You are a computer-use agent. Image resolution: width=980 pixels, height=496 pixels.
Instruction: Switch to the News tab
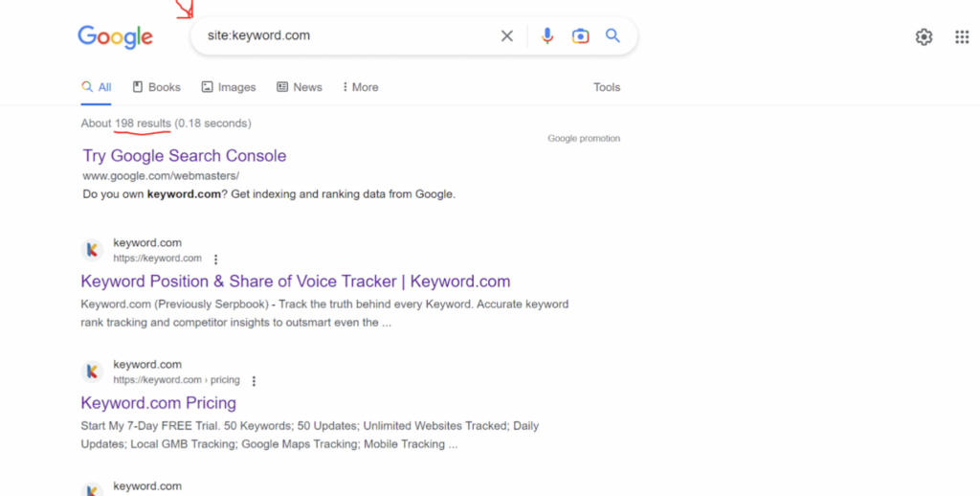(x=300, y=87)
